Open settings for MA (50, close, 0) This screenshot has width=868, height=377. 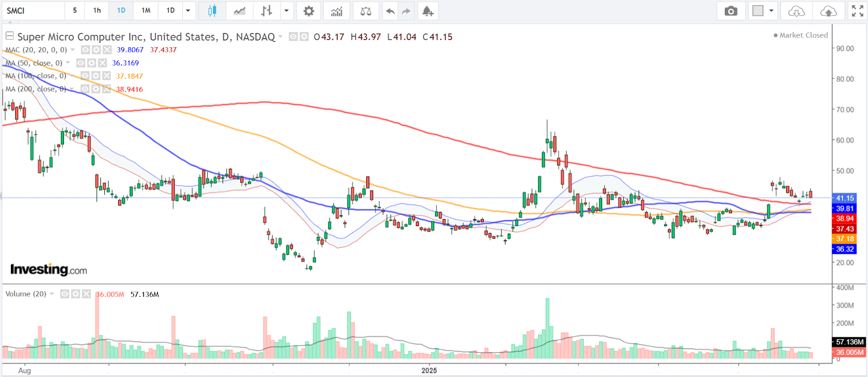click(91, 63)
